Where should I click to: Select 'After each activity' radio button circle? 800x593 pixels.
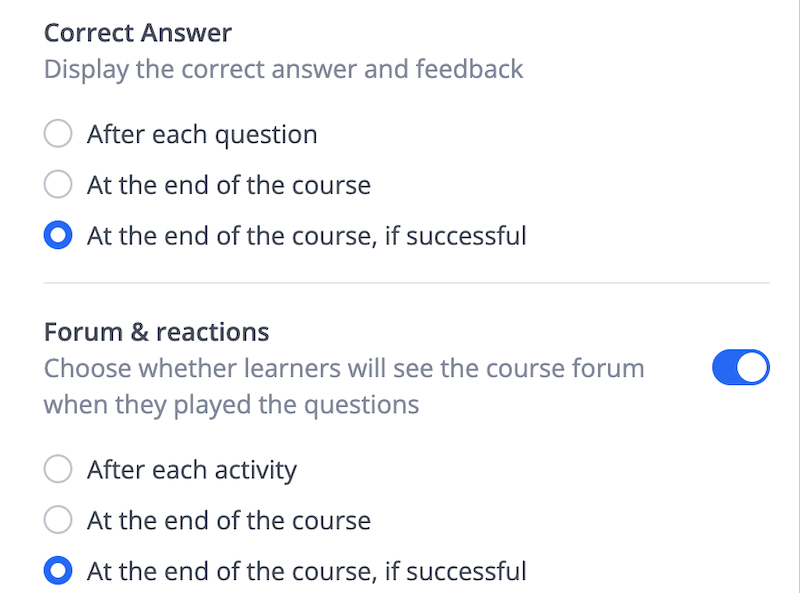[59, 469]
